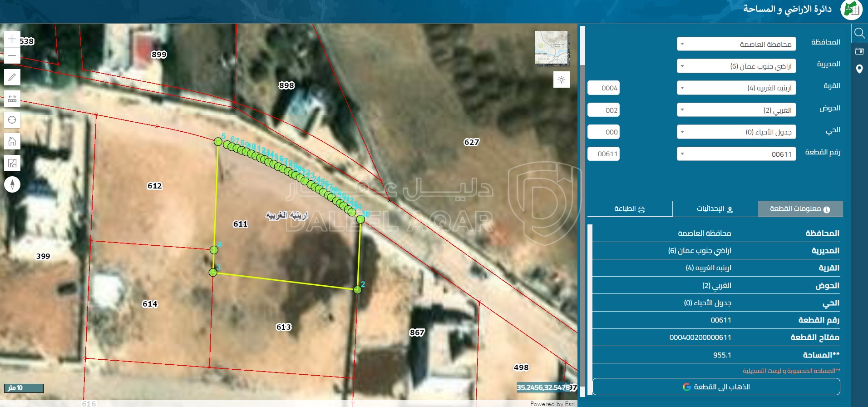Image resolution: width=868 pixels, height=407 pixels.
Task: Open the directorate dropdown اراضي جنوب عمان
Action: click(x=736, y=66)
